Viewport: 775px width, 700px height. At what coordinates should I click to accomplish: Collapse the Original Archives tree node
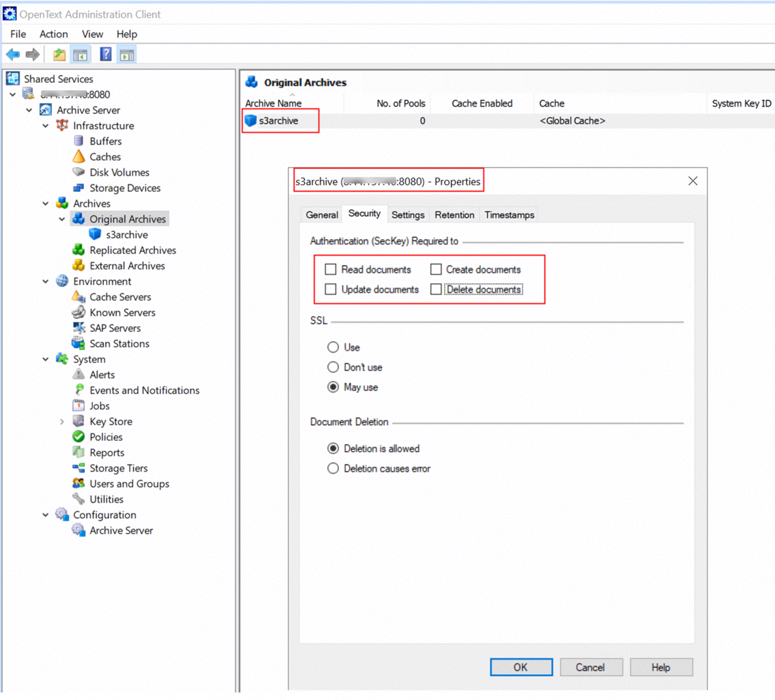click(x=62, y=219)
